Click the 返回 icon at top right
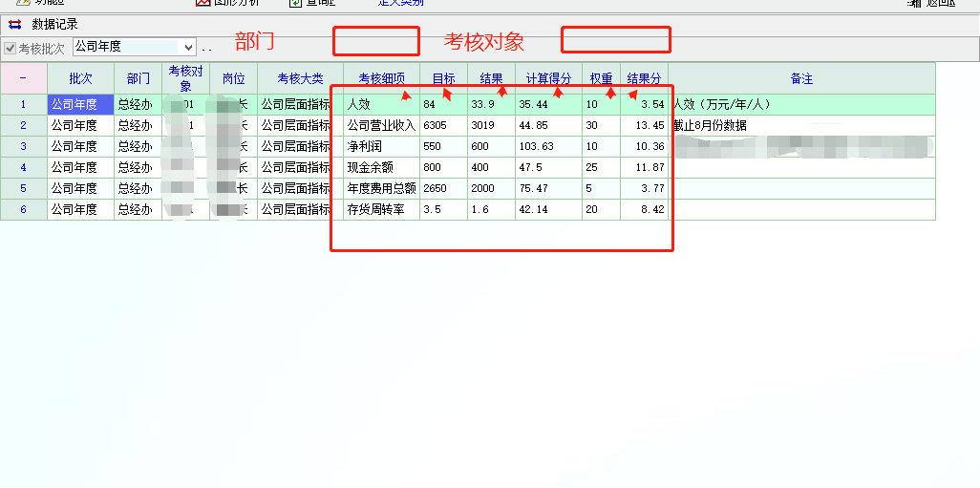Viewport: 980px width, 488px height. click(x=914, y=3)
